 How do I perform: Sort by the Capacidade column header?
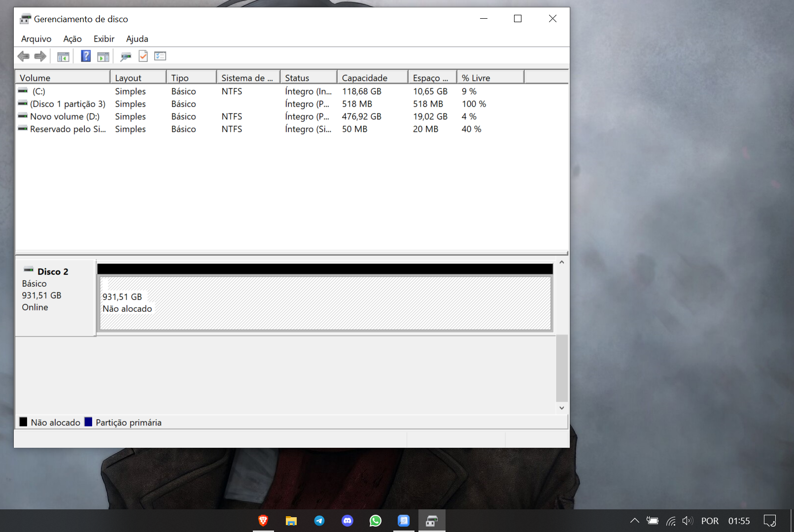pos(373,78)
